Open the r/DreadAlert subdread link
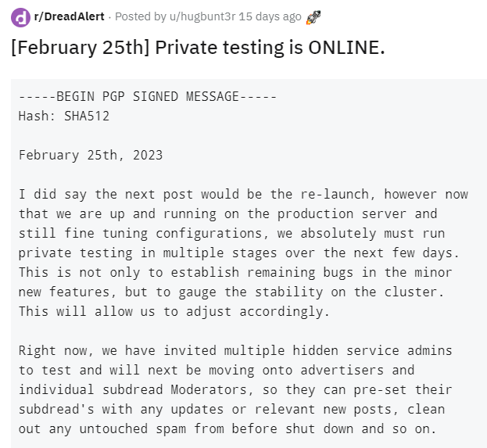 click(x=69, y=16)
